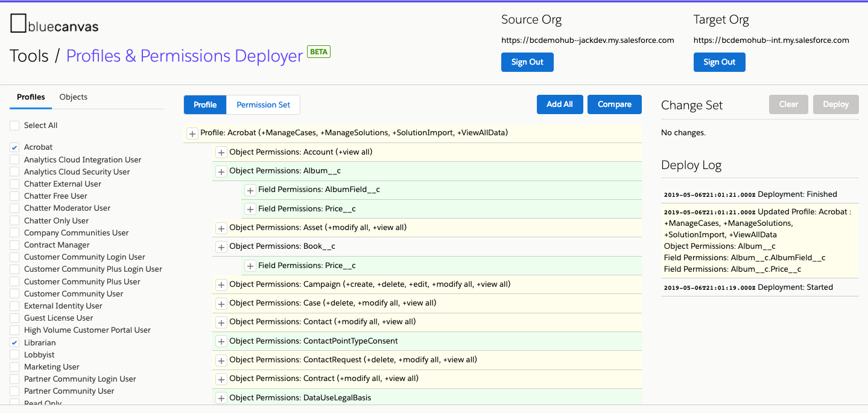The width and height of the screenshot is (868, 413).
Task: Tick the Marketing User checkbox
Action: tap(14, 367)
